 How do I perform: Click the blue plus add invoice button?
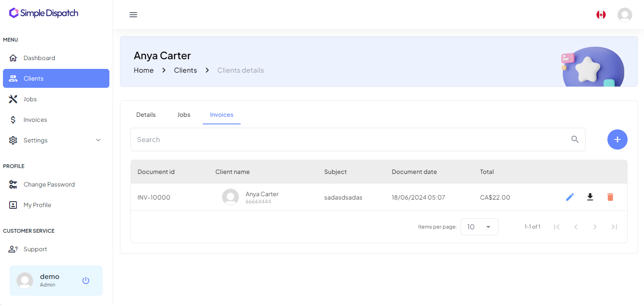coord(617,139)
